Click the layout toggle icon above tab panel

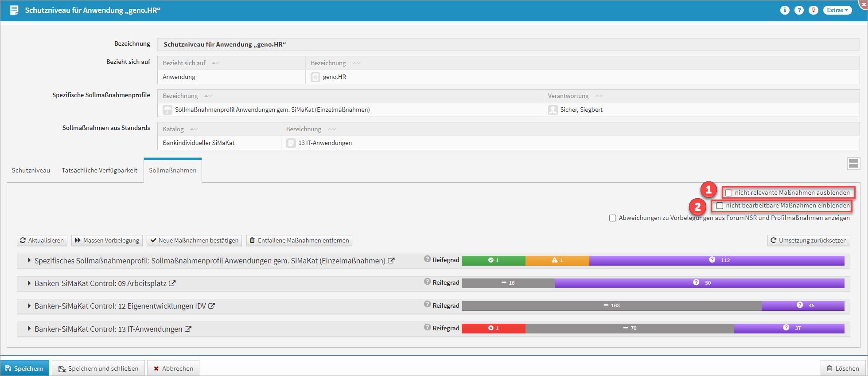[x=853, y=164]
